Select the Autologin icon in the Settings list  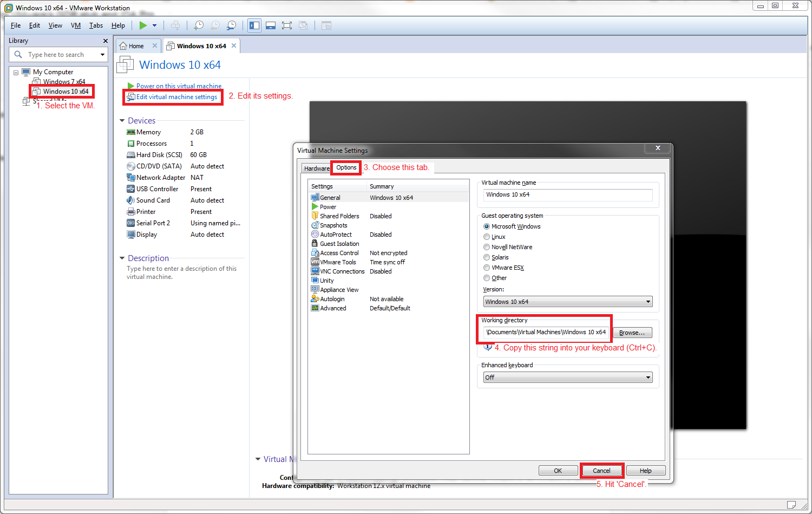coord(315,299)
